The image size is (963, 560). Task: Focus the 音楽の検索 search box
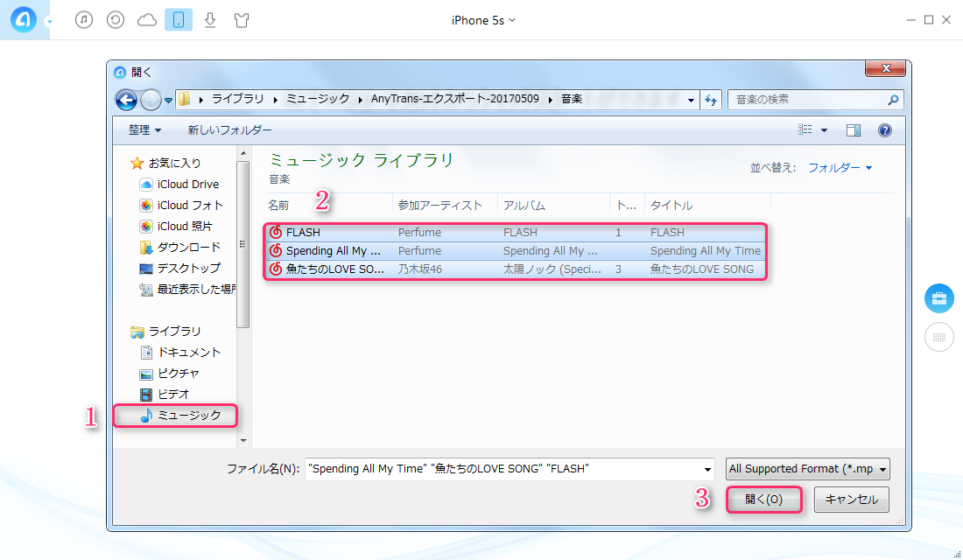(808, 100)
